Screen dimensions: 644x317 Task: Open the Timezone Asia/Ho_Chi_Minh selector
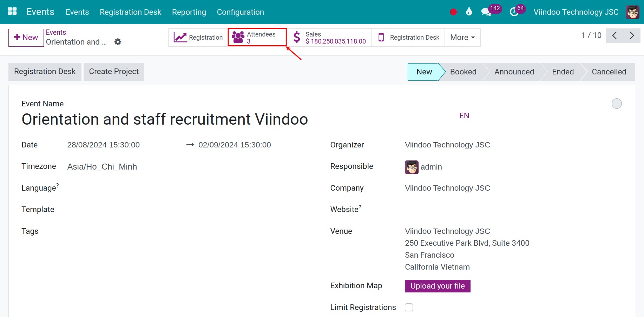[x=102, y=167]
